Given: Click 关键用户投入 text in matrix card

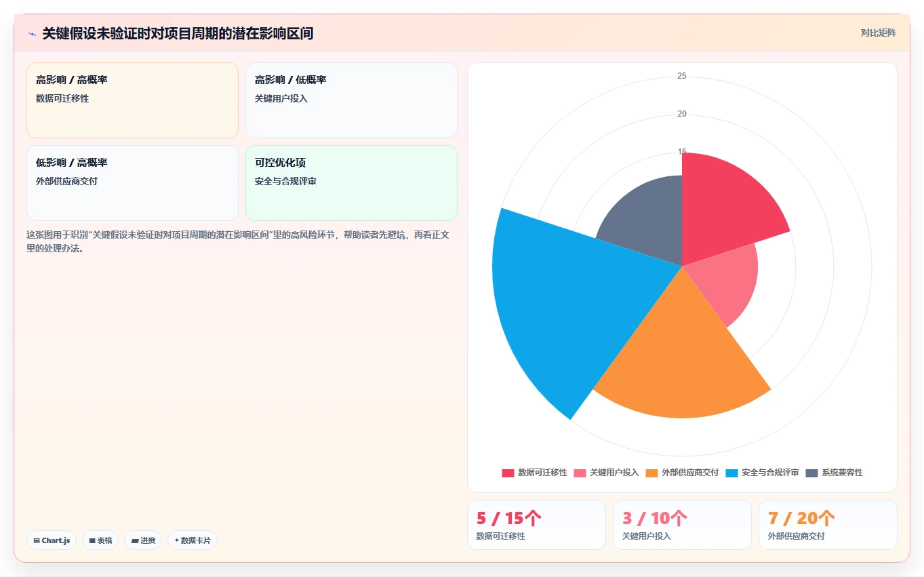Looking at the screenshot, I should click(x=281, y=99).
